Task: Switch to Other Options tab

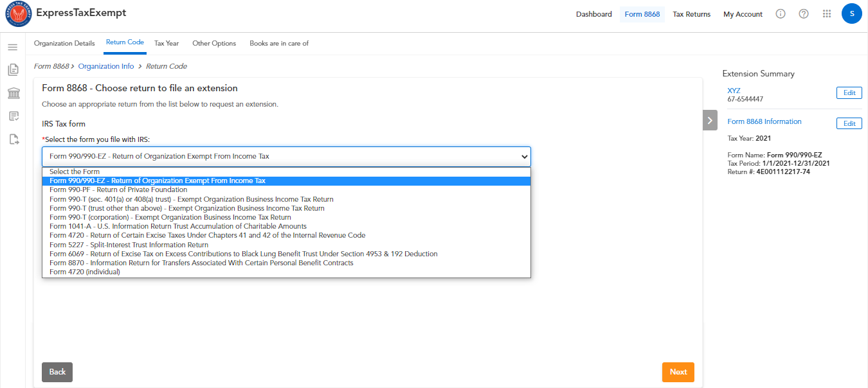Action: (214, 43)
